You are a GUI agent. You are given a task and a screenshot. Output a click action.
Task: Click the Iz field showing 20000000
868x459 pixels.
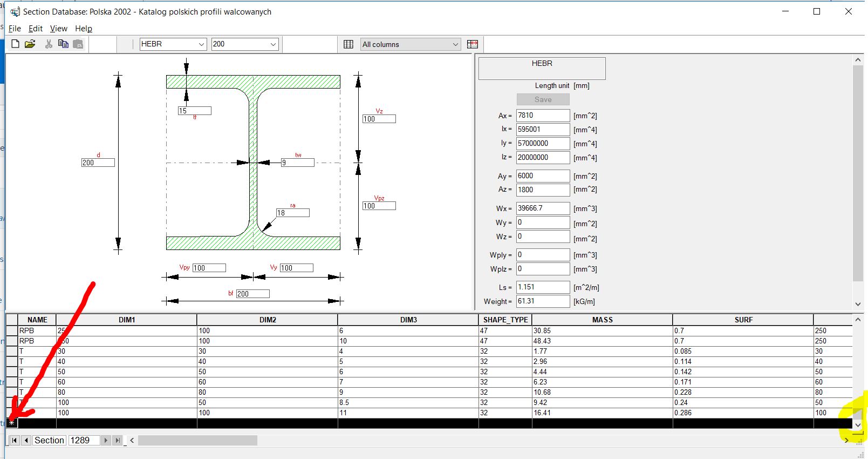point(543,158)
